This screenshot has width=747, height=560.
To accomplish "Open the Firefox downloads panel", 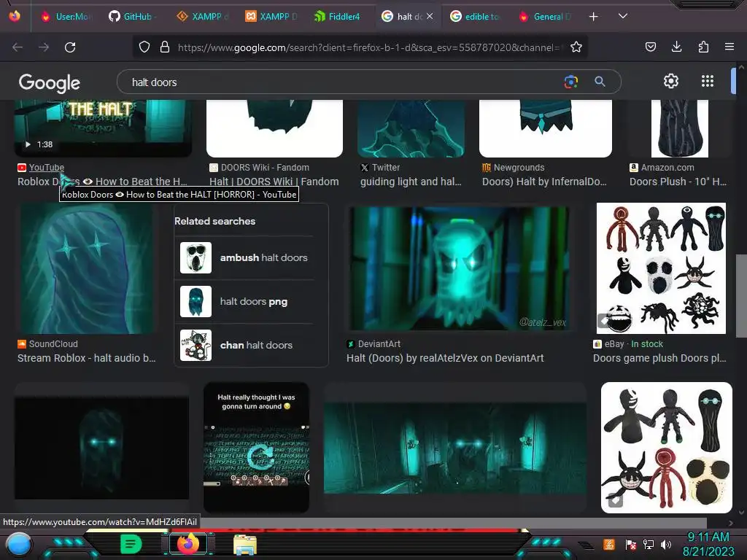I will 676,47.
